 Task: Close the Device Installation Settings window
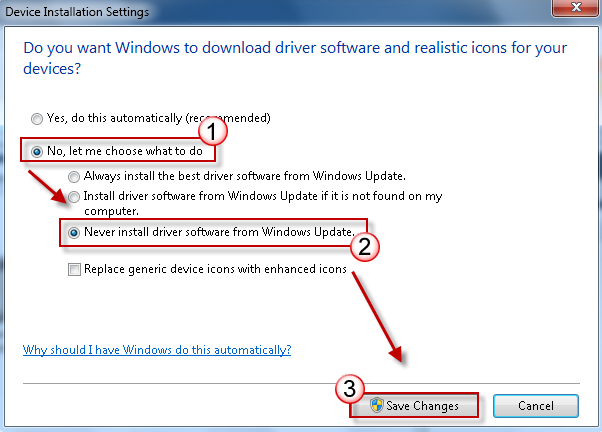coord(575,7)
